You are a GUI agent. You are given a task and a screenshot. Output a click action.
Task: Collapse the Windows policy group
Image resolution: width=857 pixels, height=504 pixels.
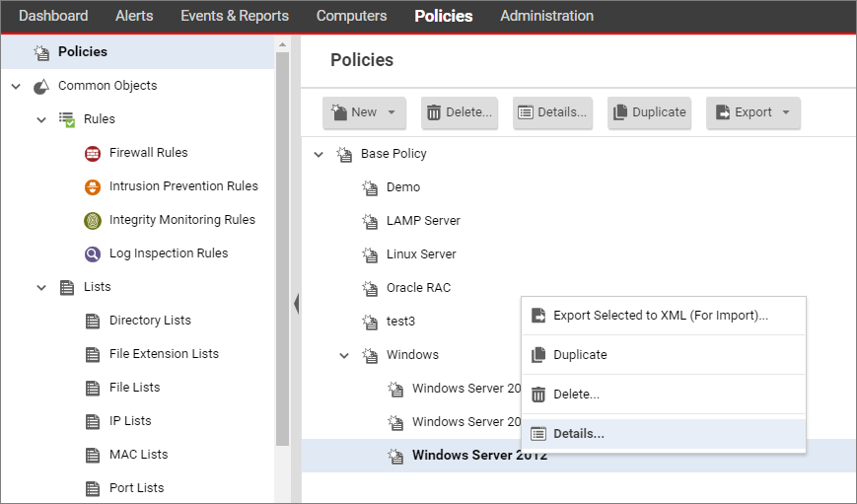[344, 355]
